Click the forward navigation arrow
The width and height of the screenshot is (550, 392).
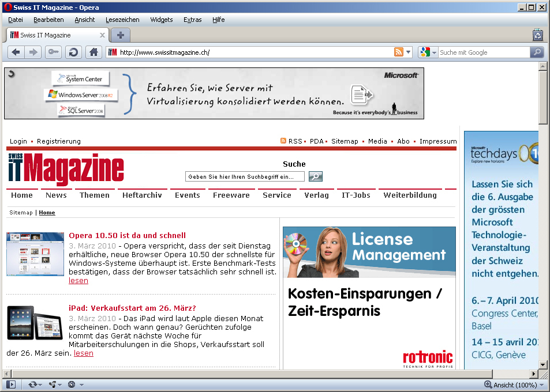point(33,52)
